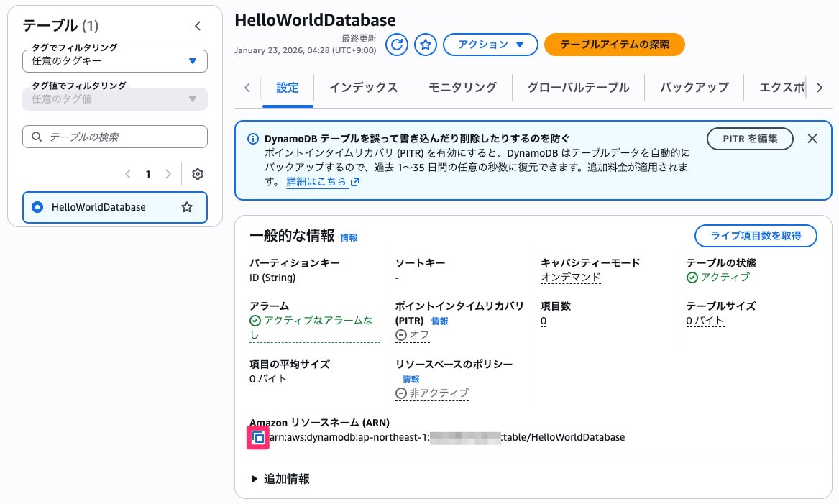Switch to the バックアップ tab
This screenshot has height=504, width=839.
[x=694, y=87]
